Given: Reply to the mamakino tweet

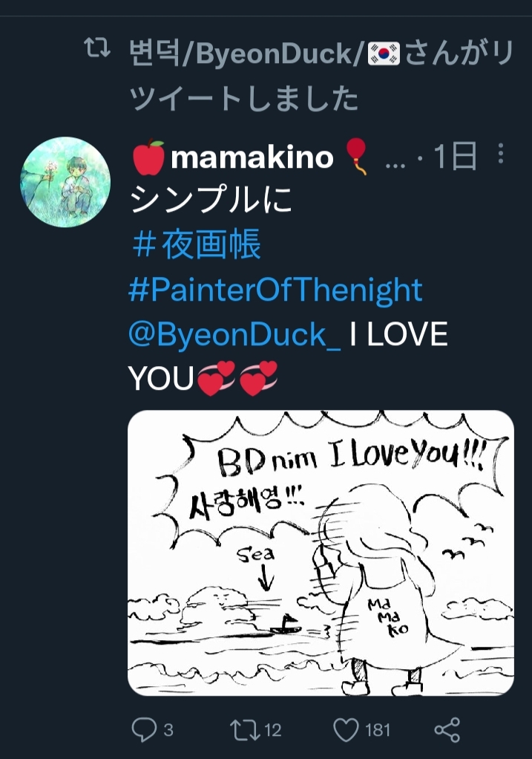Looking at the screenshot, I should click(x=144, y=729).
